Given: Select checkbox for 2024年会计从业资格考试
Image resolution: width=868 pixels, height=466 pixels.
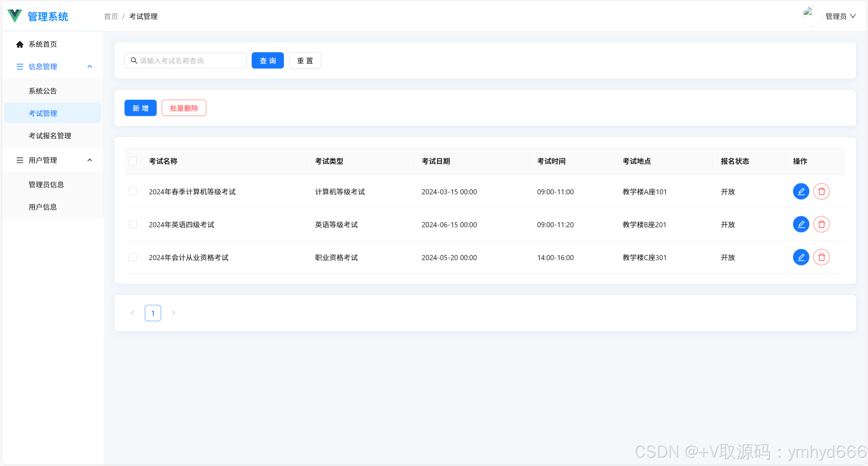Looking at the screenshot, I should click(x=133, y=257).
